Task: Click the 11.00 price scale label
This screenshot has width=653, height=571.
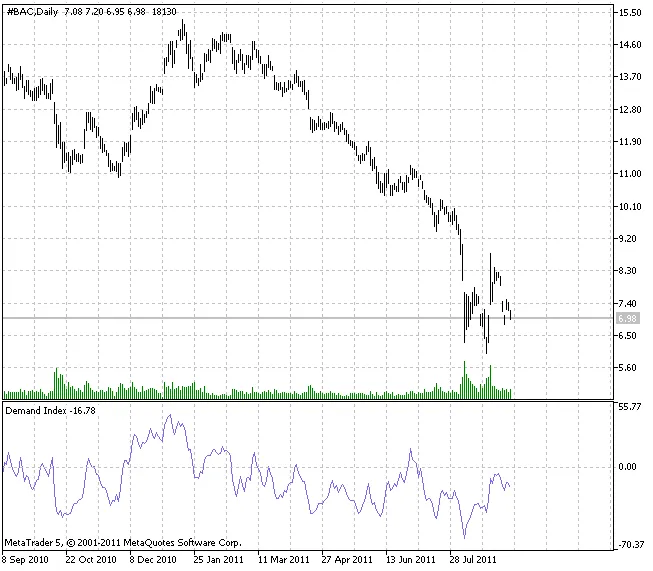Action: (x=630, y=174)
